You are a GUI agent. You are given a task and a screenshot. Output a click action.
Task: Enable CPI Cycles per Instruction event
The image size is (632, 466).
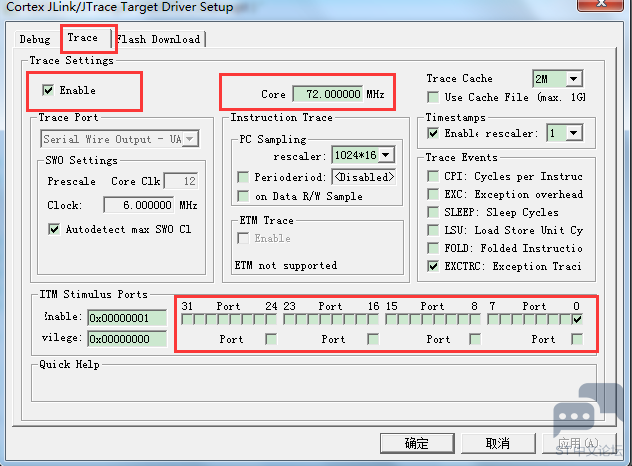[433, 176]
